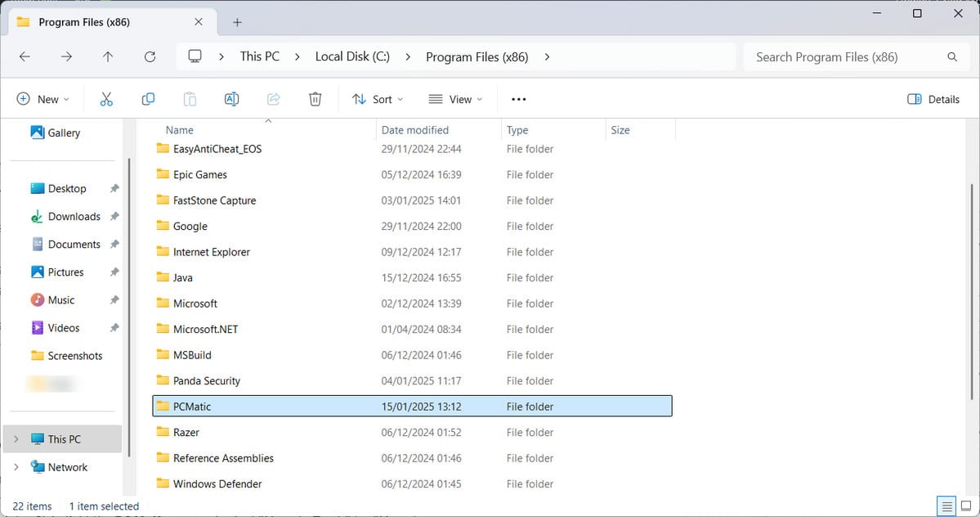Open Desktop in navigation pane

(x=58, y=188)
